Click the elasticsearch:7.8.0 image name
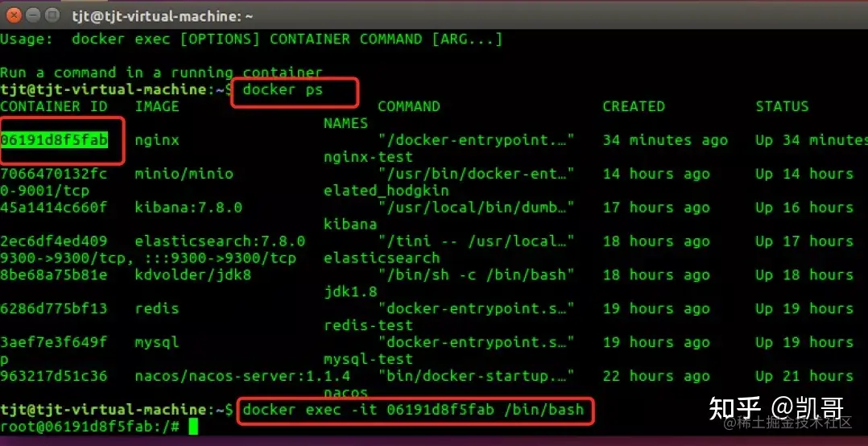Image resolution: width=868 pixels, height=446 pixels. 221,242
